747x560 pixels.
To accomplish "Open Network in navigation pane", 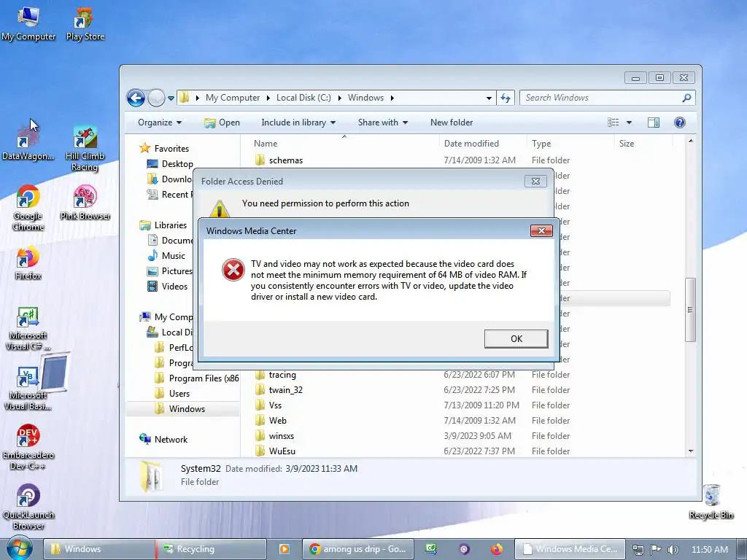I will [163, 440].
